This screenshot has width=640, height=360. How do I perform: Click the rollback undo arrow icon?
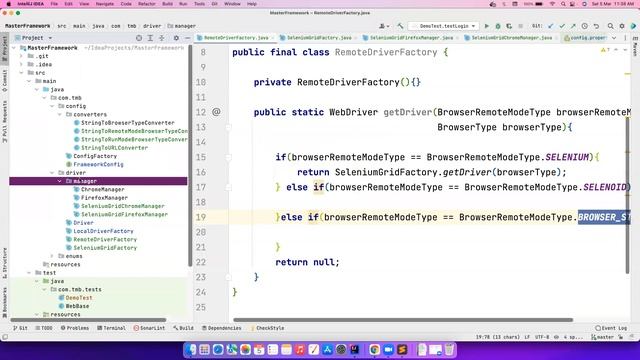pos(596,26)
